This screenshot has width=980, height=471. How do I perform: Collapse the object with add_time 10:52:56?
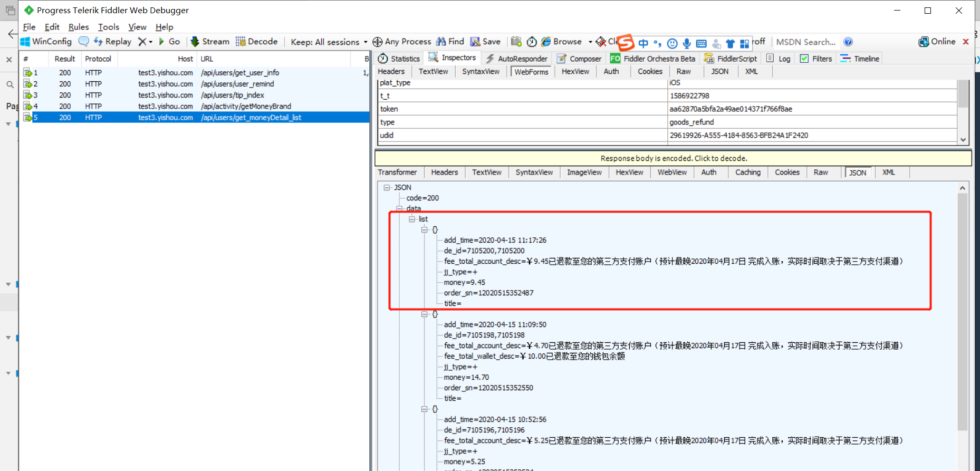(425, 409)
